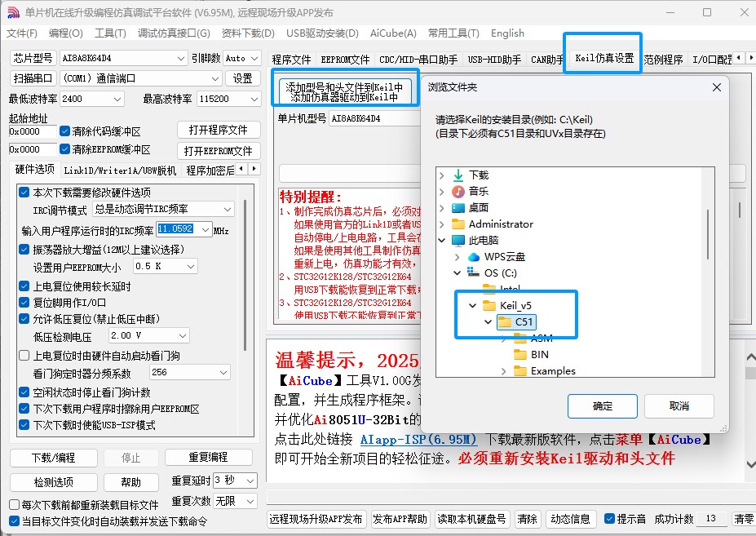Screen dimensions: 756x536
Task: Open the watchdog divider 256 dropdown
Action: click(189, 372)
